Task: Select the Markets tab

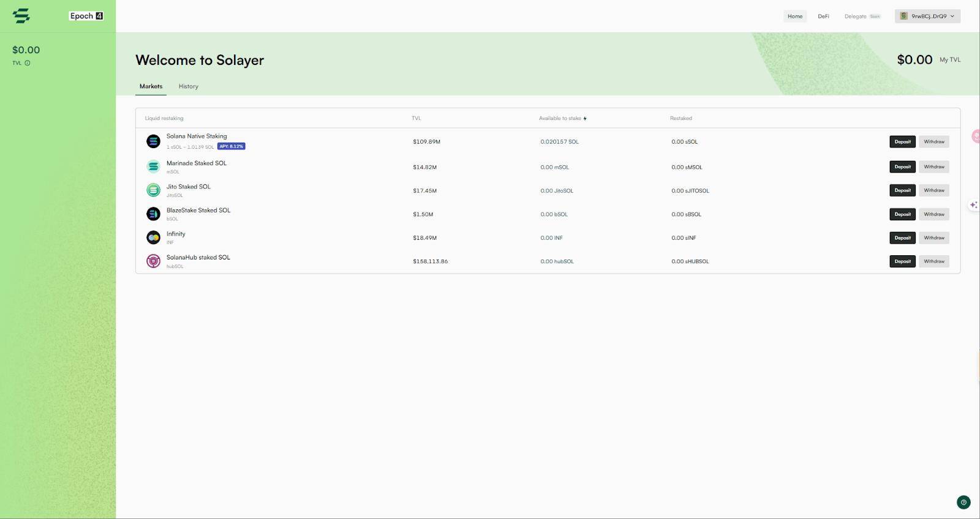Action: click(151, 86)
